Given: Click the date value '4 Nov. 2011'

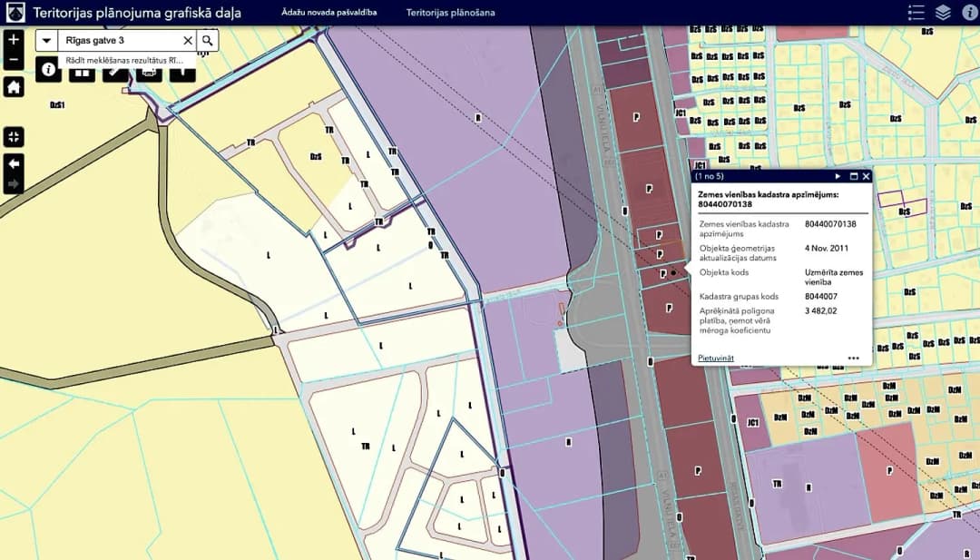Looking at the screenshot, I should tap(827, 248).
